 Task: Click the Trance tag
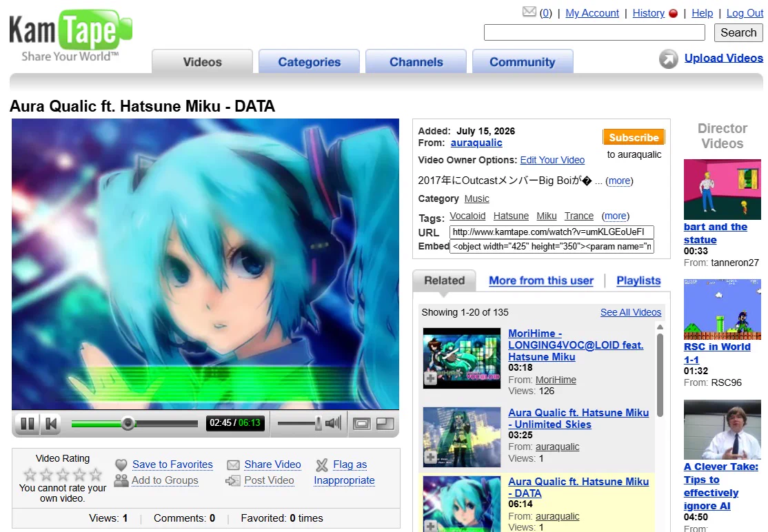578,216
